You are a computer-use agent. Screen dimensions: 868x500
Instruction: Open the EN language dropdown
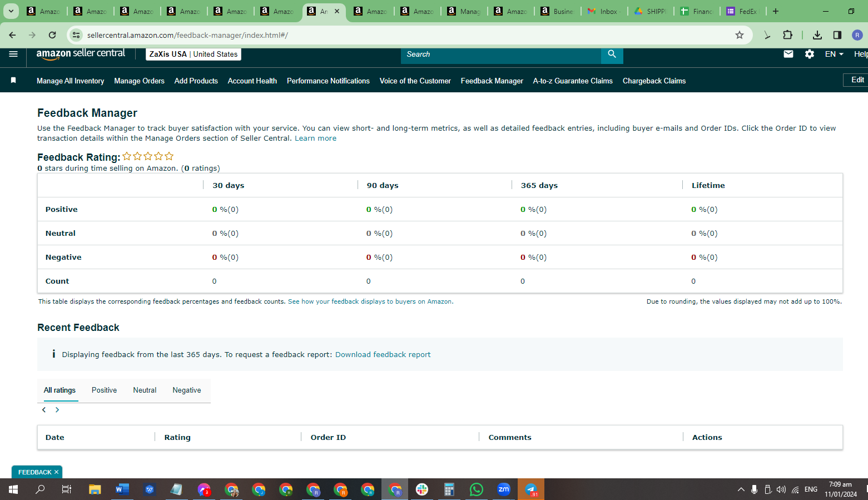point(834,54)
